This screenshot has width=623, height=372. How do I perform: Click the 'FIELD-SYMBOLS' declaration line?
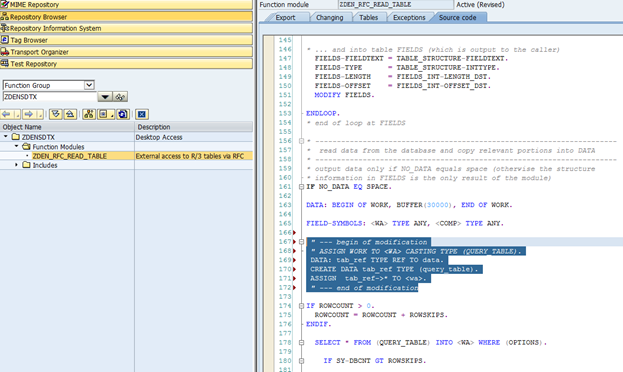[405, 223]
